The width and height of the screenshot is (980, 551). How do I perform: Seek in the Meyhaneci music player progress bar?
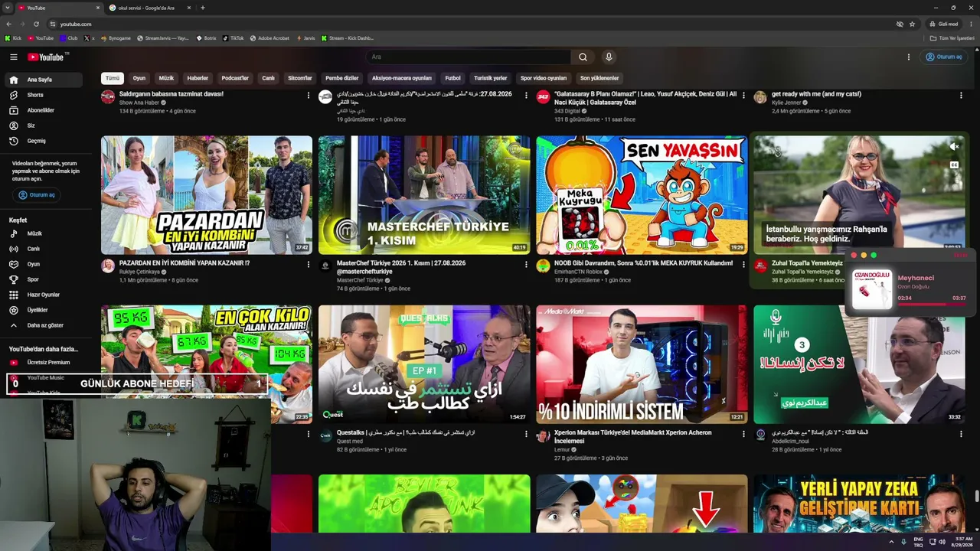[x=932, y=304]
